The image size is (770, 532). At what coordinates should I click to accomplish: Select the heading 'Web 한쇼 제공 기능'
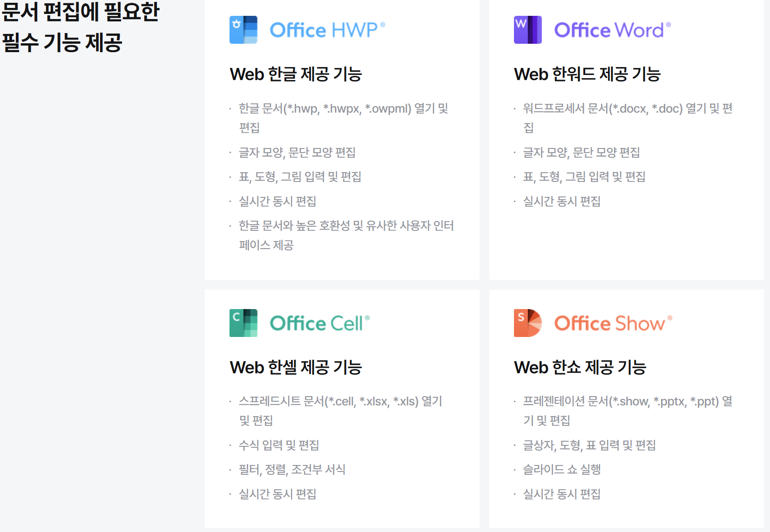580,368
